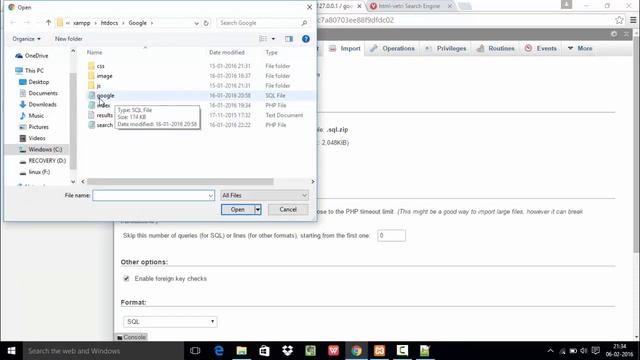Screen dimensions: 640x360
Task: Sort files by the Name column header
Action: (94, 52)
